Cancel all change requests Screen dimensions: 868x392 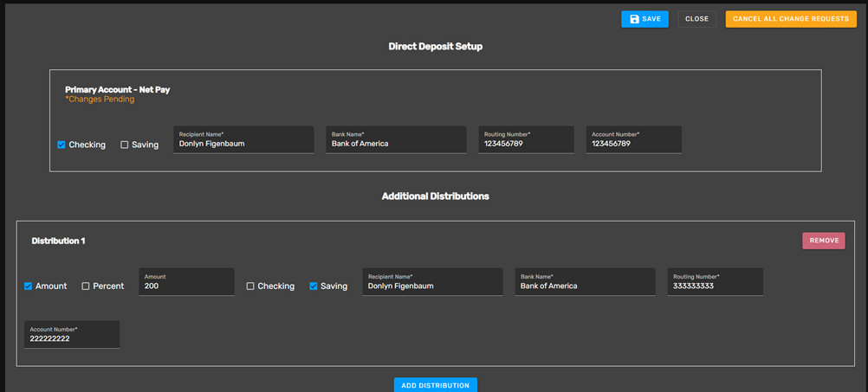tap(791, 19)
